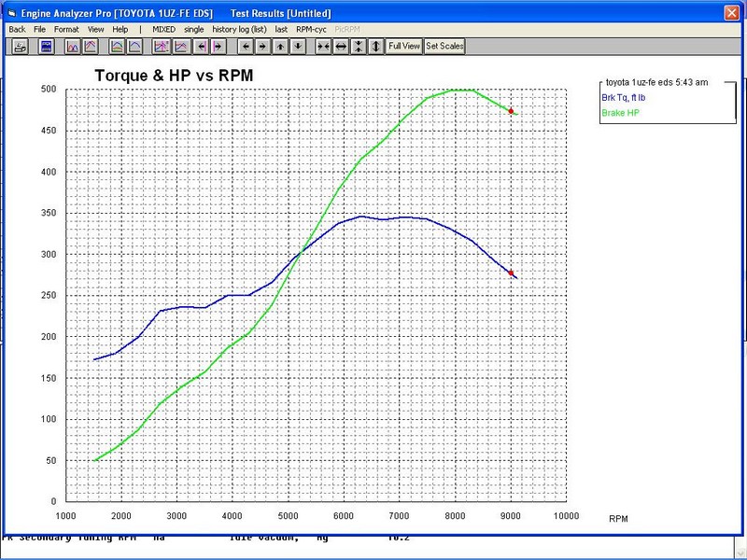
Task: Click the RPM axis label
Action: (618, 519)
